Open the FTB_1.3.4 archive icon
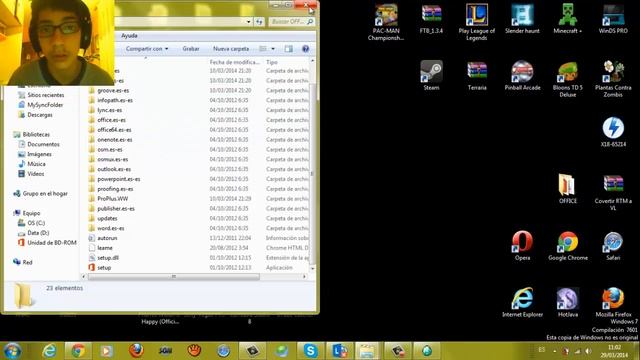The width and height of the screenshot is (640, 360). pyautogui.click(x=431, y=20)
